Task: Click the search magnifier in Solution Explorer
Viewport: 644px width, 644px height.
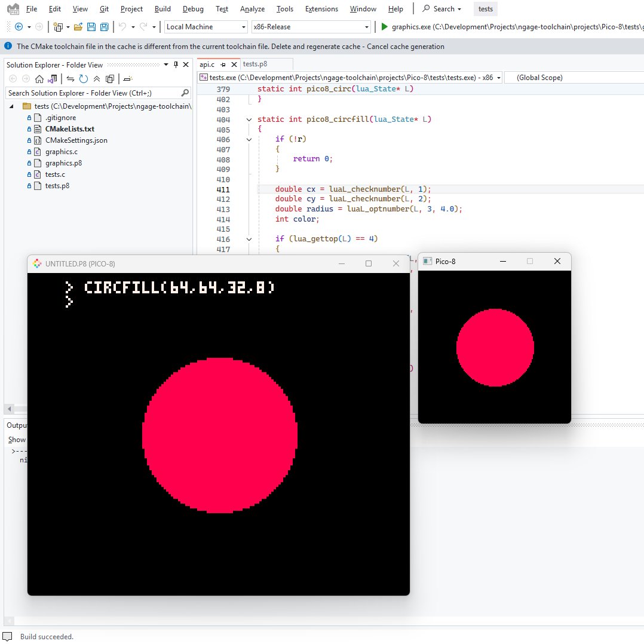Action: [x=185, y=93]
